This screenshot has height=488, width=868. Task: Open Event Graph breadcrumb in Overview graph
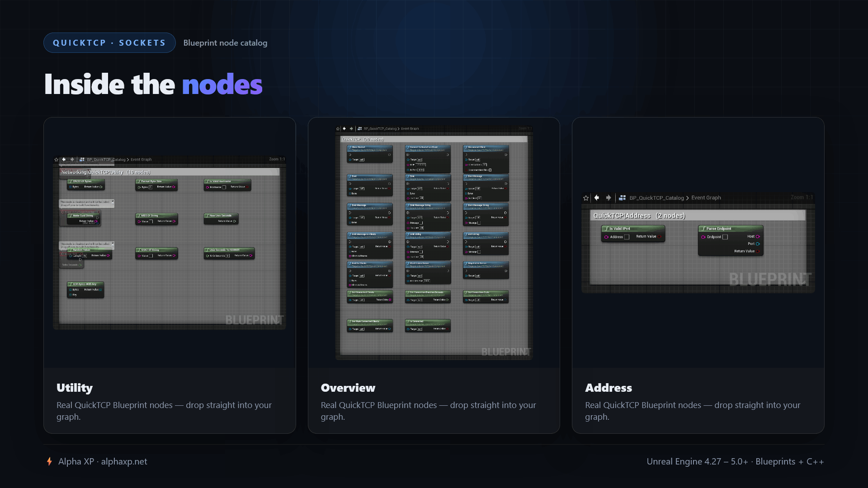(410, 129)
